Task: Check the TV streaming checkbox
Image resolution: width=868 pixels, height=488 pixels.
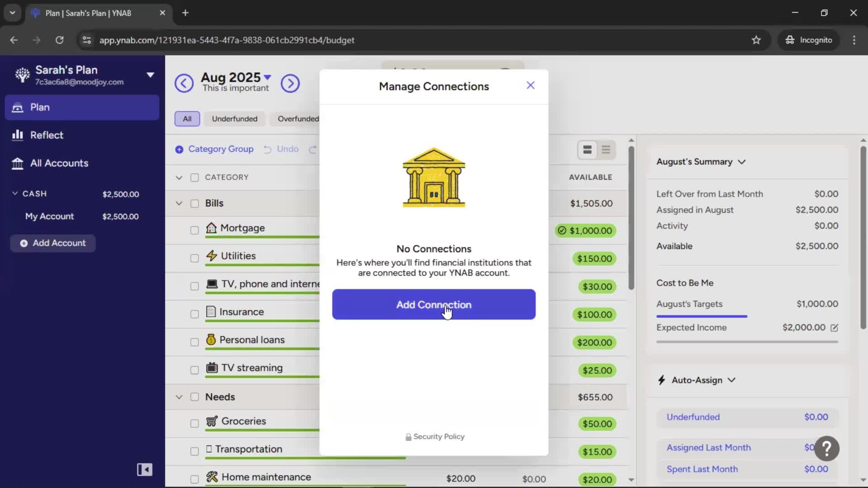Action: (194, 371)
